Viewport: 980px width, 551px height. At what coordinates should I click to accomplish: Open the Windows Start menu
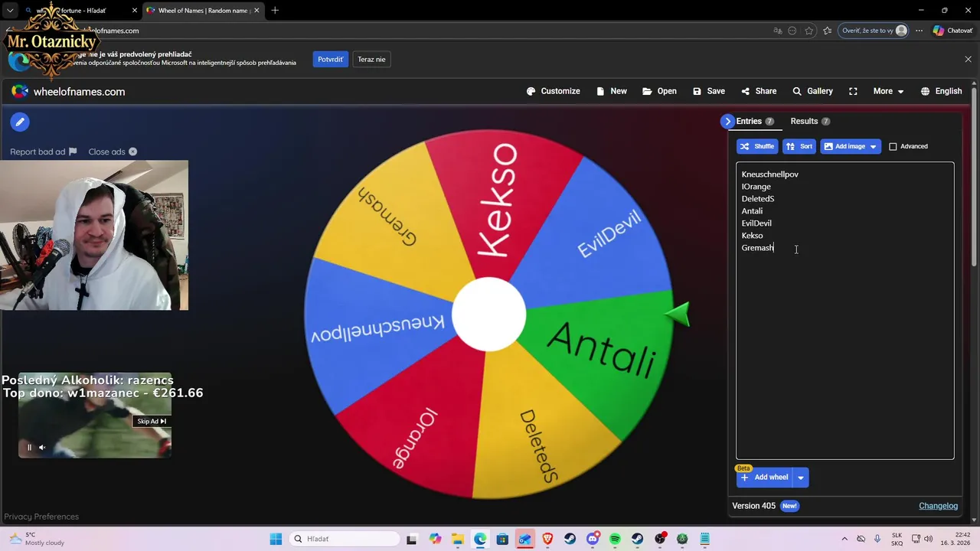click(276, 539)
